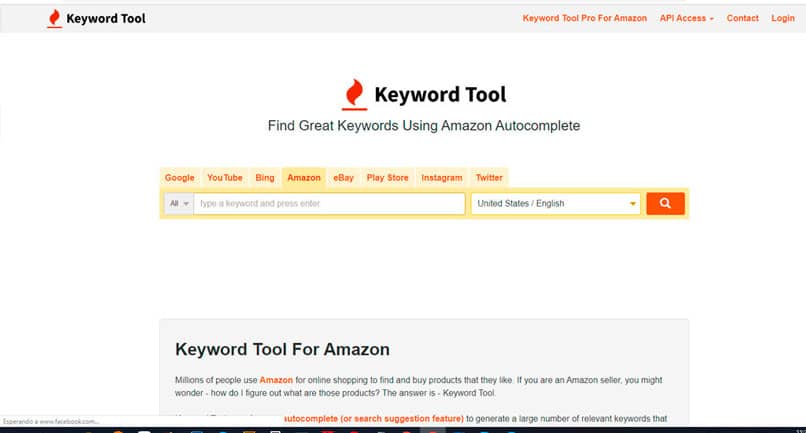Follow the orange "Amazon" link in the paragraph

tap(277, 380)
